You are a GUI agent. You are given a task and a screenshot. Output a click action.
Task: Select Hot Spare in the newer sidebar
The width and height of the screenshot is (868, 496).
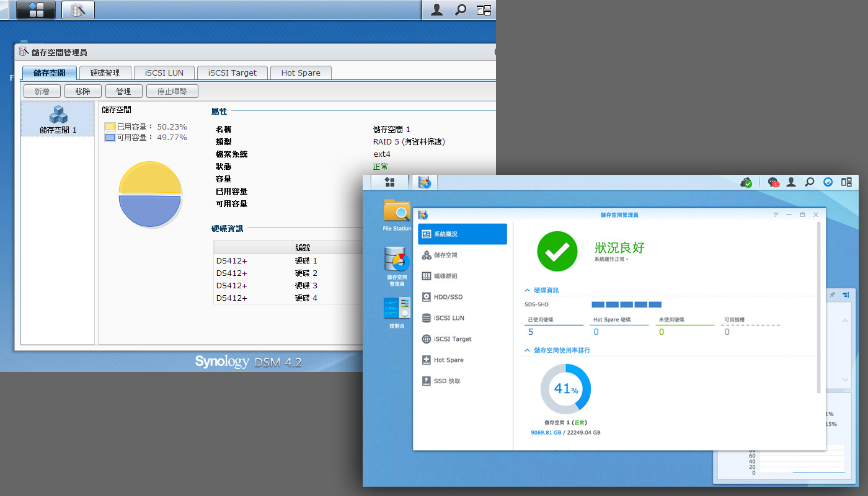click(x=463, y=360)
